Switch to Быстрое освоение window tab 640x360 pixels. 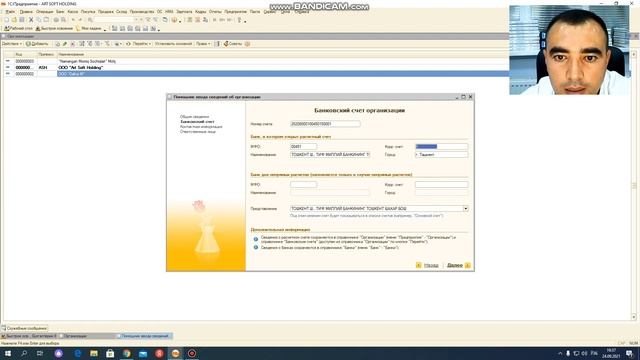29,336
